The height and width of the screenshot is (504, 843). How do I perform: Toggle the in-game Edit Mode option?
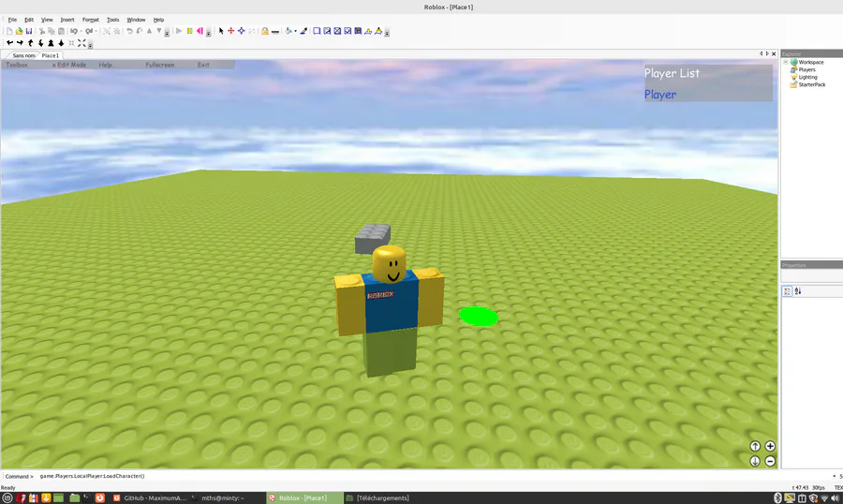(x=68, y=65)
